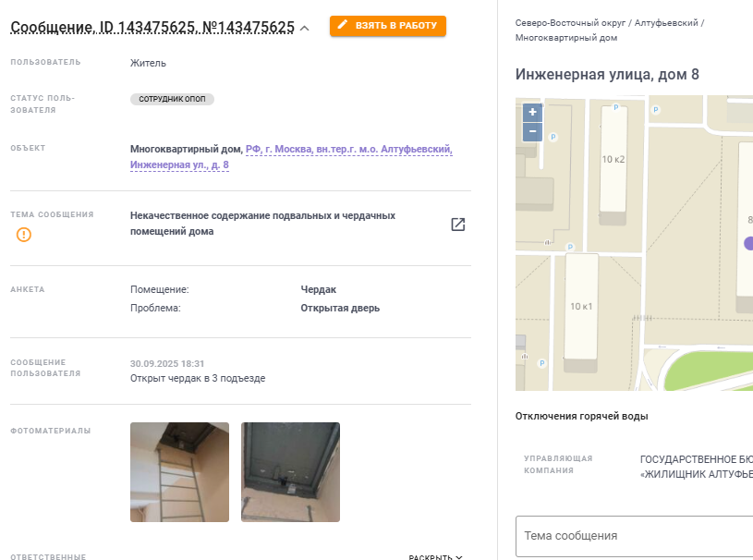Screen dimensions: 753x560
Task: Select building 10 к2 on map
Action: click(x=613, y=161)
